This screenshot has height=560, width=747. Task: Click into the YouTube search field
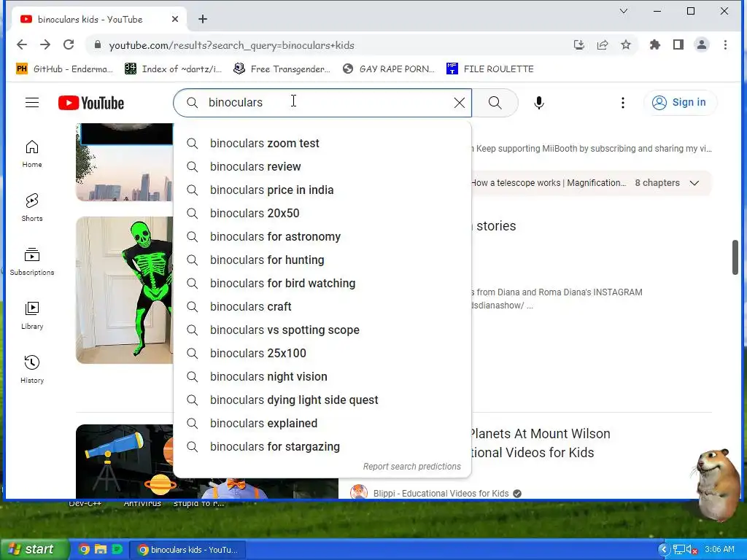324,102
